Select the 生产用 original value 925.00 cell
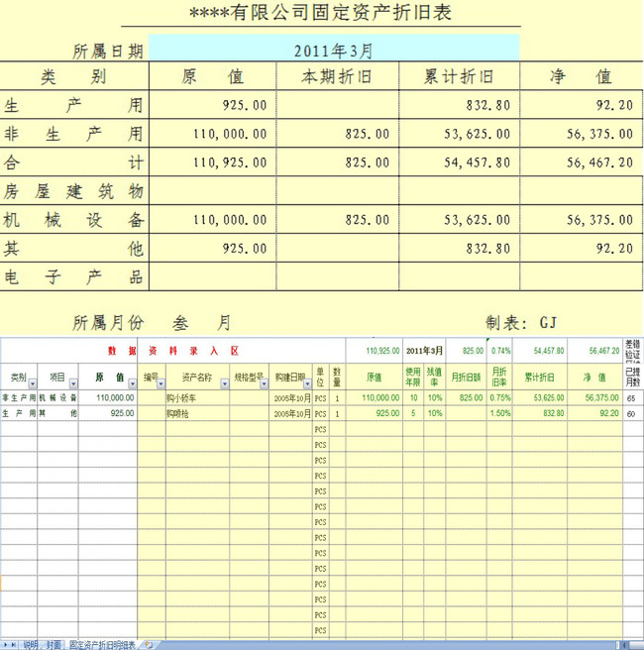 (x=213, y=105)
